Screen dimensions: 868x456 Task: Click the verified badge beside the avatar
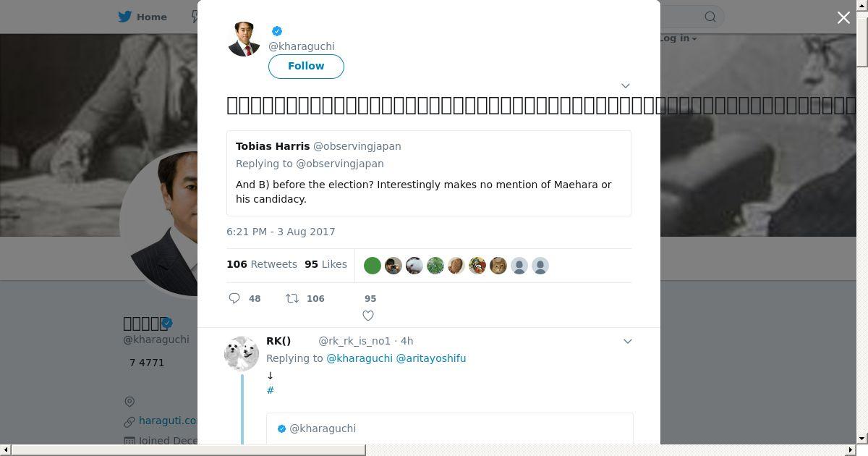pos(277,31)
